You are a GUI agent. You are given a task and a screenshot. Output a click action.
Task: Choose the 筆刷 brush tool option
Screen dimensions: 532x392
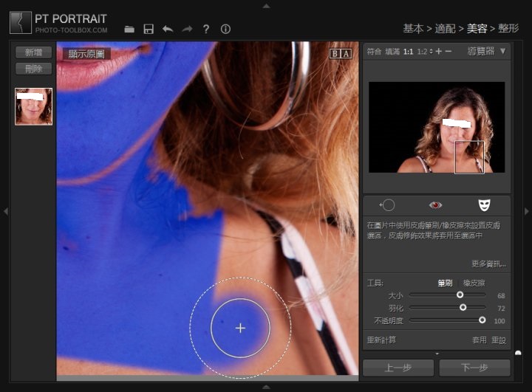pos(445,283)
